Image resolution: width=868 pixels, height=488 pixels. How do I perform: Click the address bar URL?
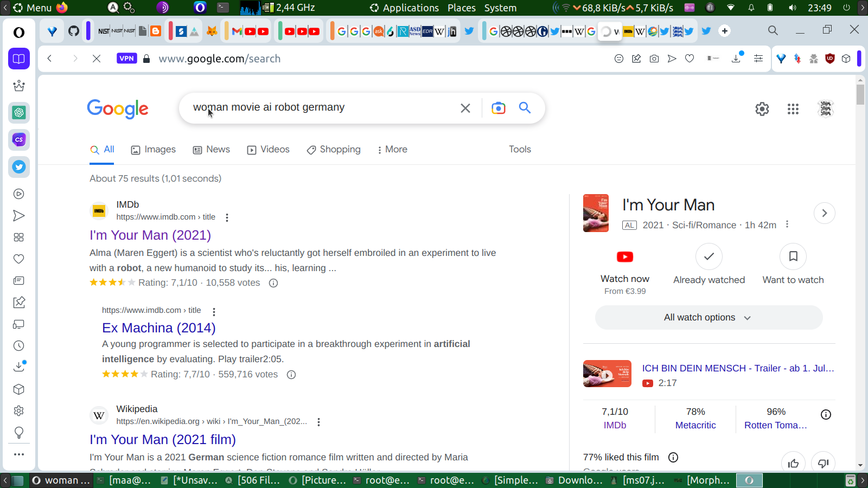click(x=220, y=59)
